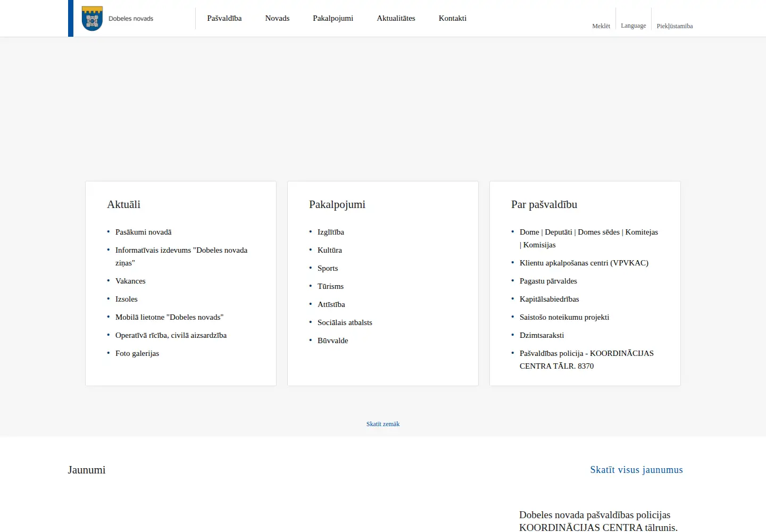This screenshot has width=766, height=532.
Task: Click the Aktuāli card heading
Action: [x=124, y=204]
